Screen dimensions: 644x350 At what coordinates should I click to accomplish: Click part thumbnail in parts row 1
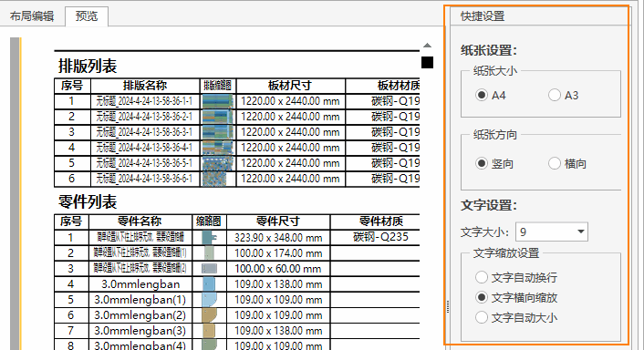pyautogui.click(x=209, y=238)
